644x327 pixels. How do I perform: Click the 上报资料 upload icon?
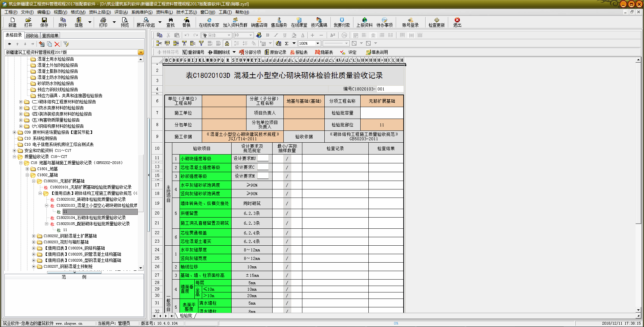(x=364, y=22)
